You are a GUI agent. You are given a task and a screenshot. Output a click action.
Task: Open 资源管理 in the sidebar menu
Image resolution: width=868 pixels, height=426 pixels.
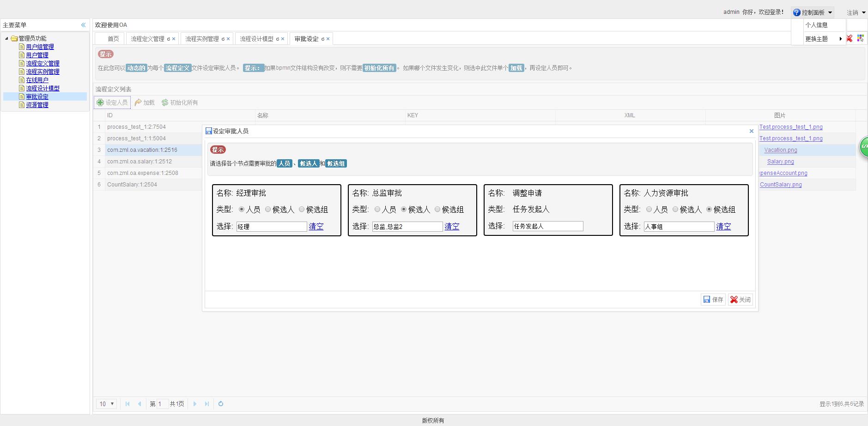click(37, 105)
